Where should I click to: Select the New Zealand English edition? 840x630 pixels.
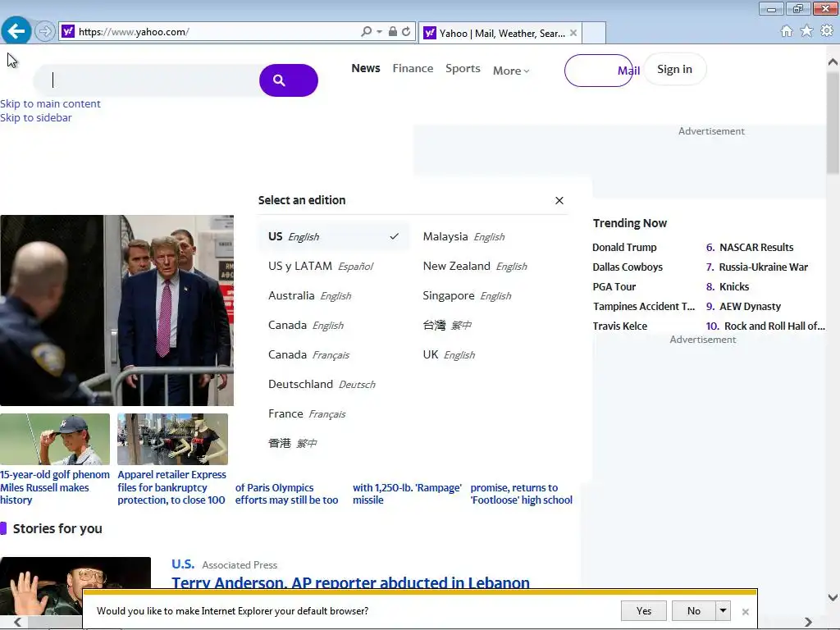(x=475, y=267)
